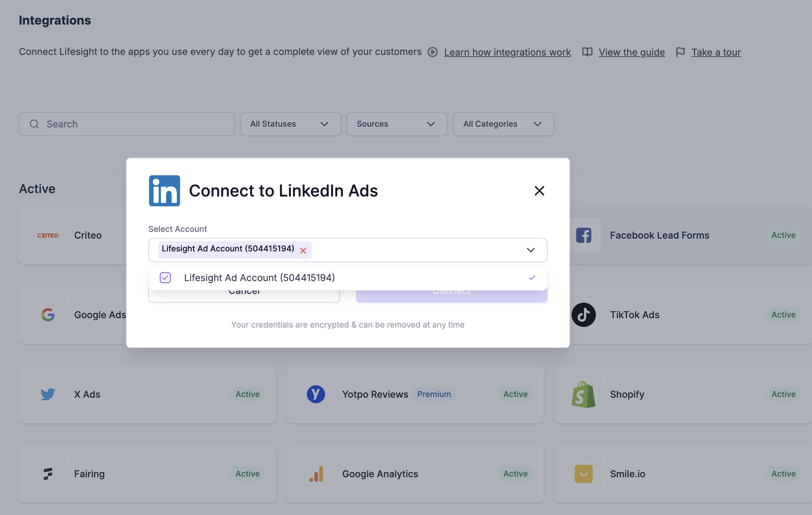Click the TikTok Ads logo icon
Screen dimensions: 812x515
pyautogui.click(x=583, y=314)
